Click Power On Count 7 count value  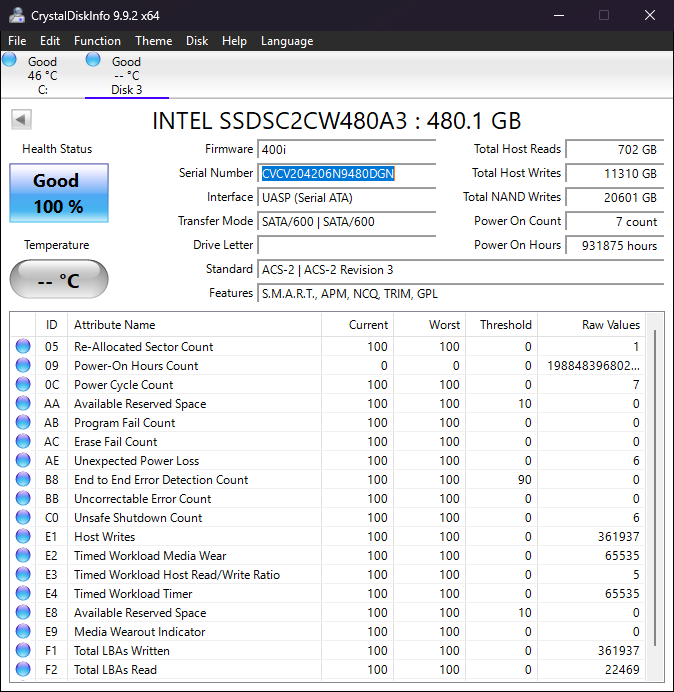tap(615, 221)
